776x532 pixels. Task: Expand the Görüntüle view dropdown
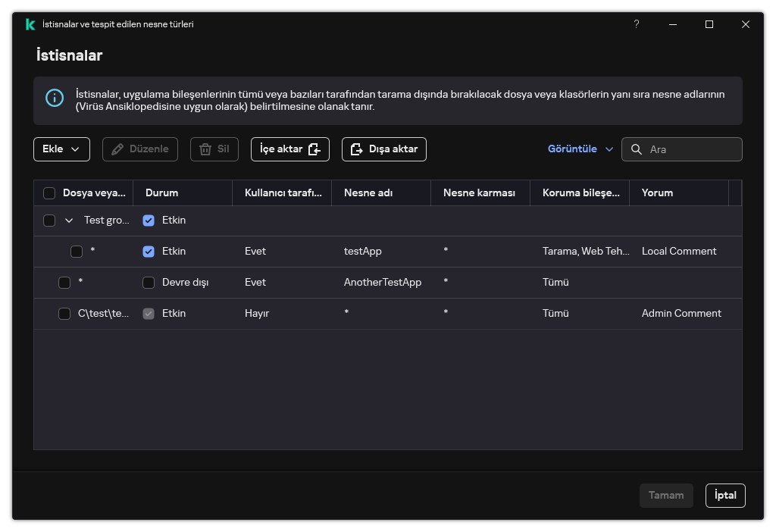point(580,149)
